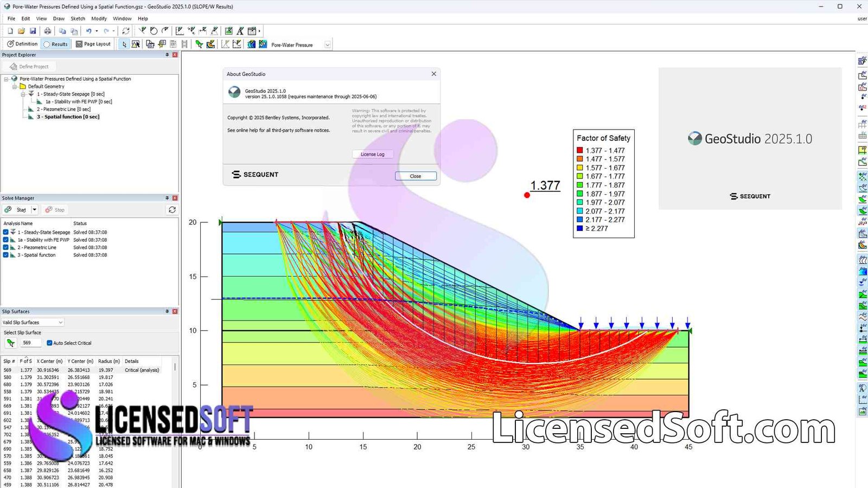Click the sketch axes toolbar icon

(180, 31)
